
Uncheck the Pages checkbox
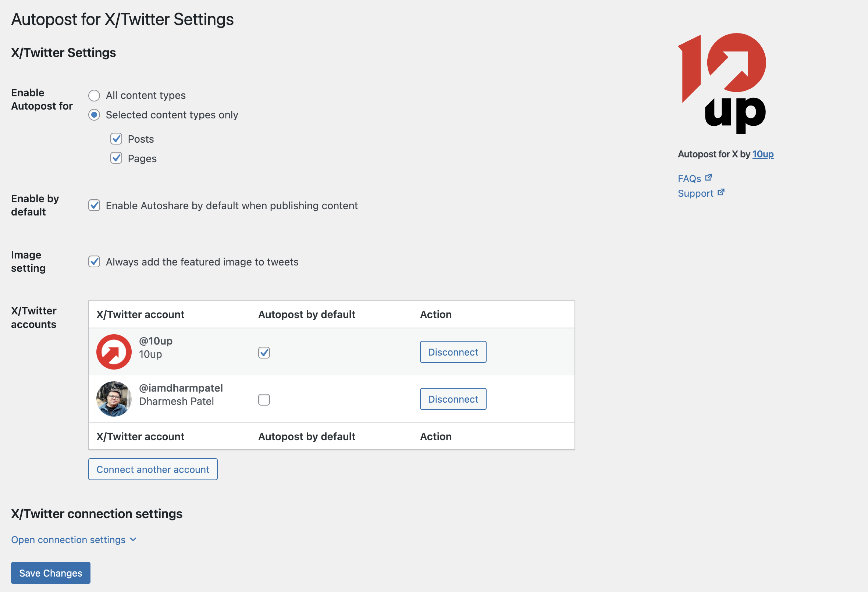click(116, 158)
